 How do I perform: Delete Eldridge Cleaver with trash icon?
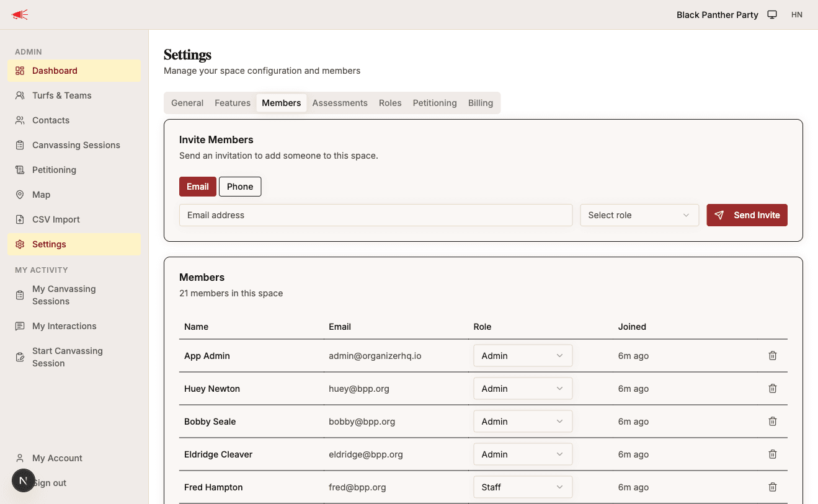[773, 454]
